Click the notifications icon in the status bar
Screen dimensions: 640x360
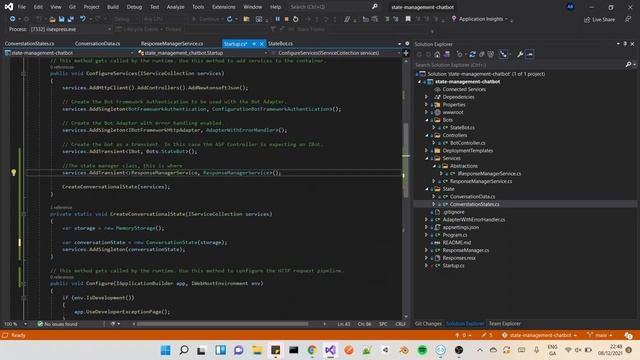[628, 336]
